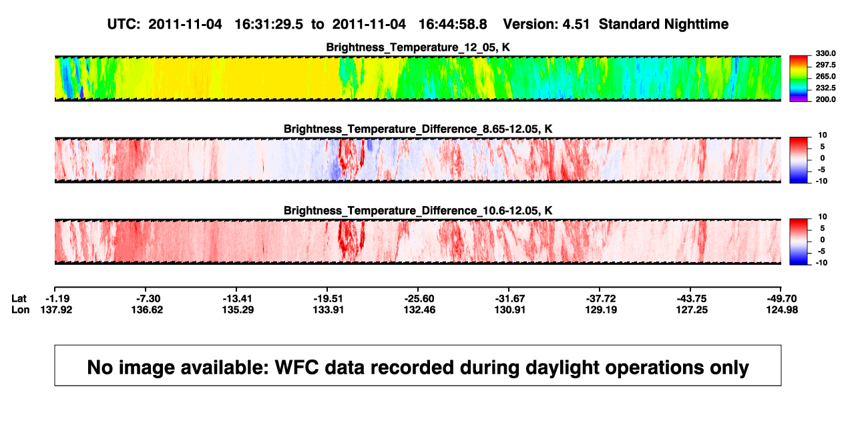Click longitude value 133.91
868x445 pixels.
tap(329, 310)
